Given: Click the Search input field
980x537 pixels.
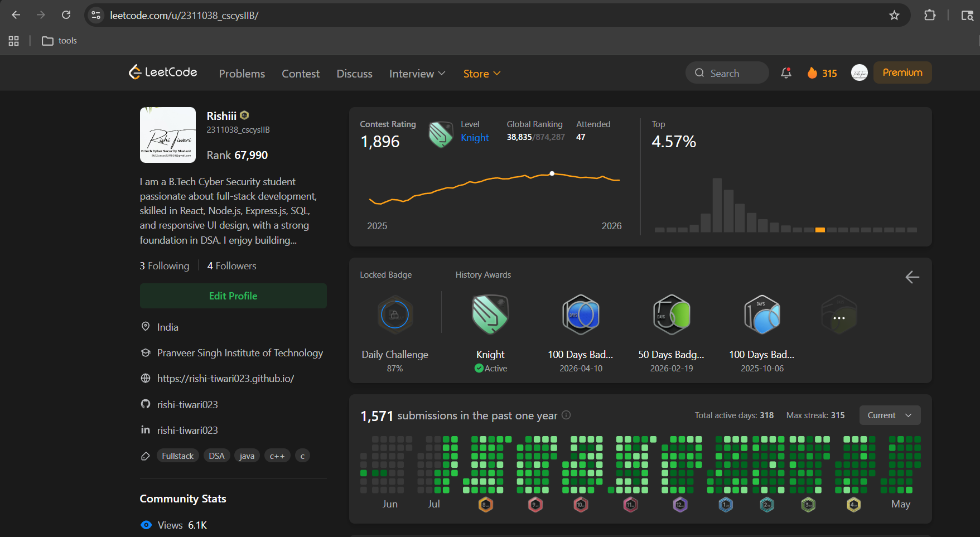Looking at the screenshot, I should click(x=727, y=73).
